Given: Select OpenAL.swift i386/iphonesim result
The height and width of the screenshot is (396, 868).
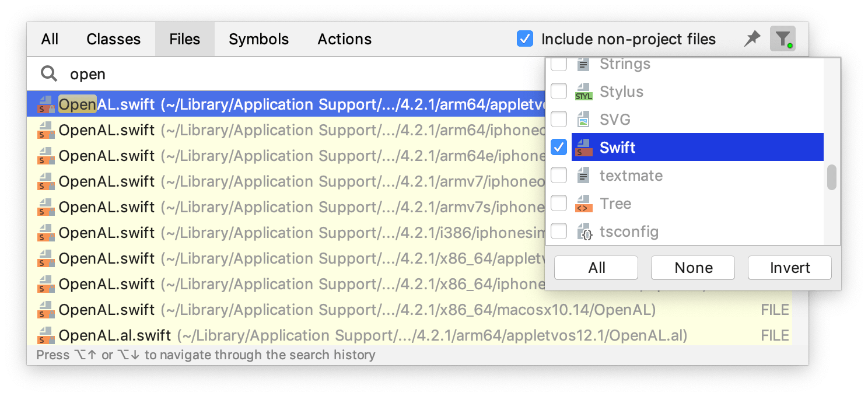Looking at the screenshot, I should 286,233.
